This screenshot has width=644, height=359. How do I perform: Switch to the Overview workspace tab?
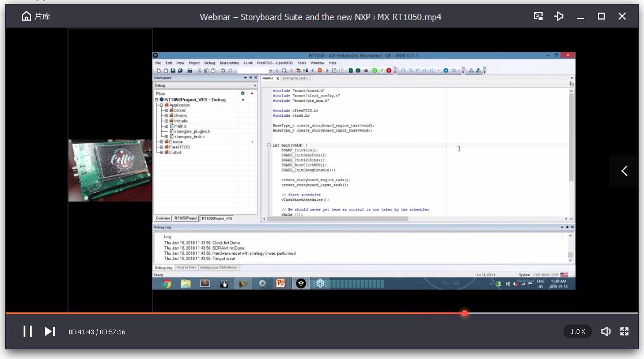[163, 218]
